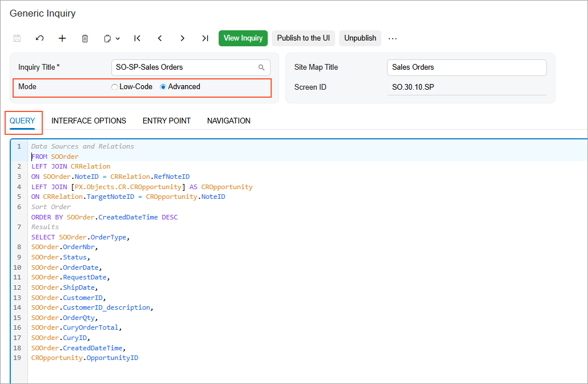Select the Low-Code mode radio button
The image size is (588, 384).
tap(115, 87)
